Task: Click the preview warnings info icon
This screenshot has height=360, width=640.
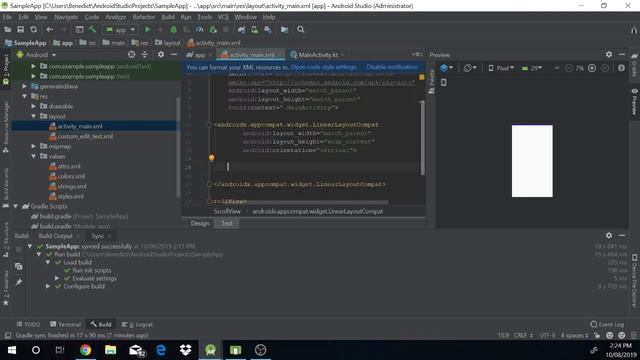Action: (621, 68)
